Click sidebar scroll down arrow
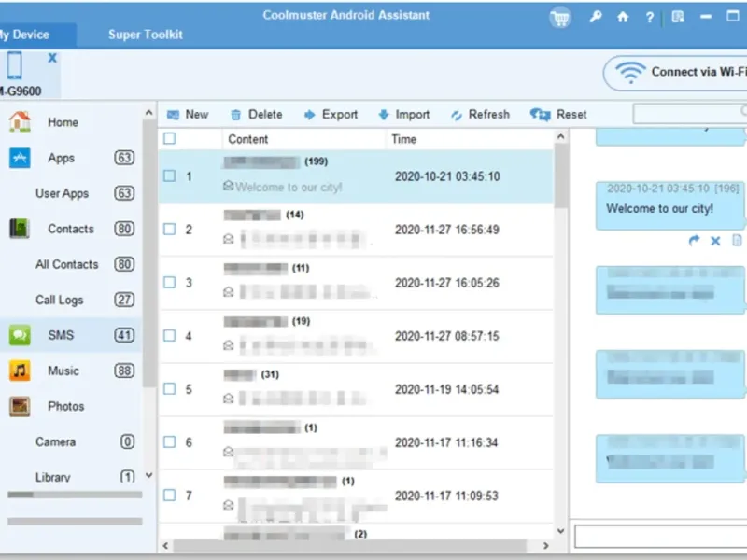The width and height of the screenshot is (747, 560). [148, 475]
